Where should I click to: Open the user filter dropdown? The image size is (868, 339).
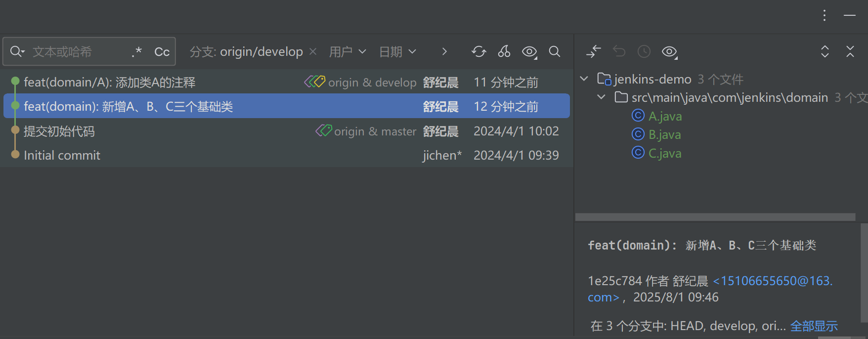tap(347, 51)
